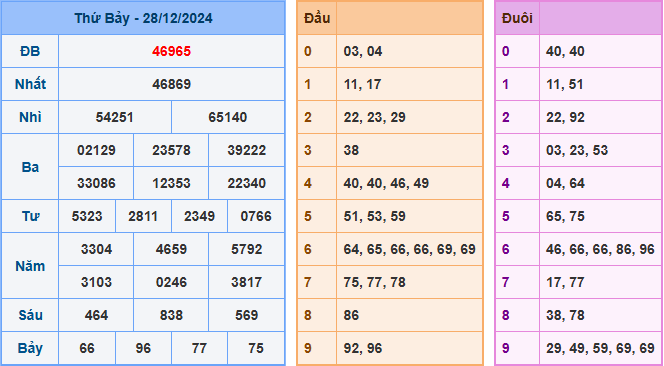Click the Ba row label
The image size is (664, 366).
click(x=30, y=167)
